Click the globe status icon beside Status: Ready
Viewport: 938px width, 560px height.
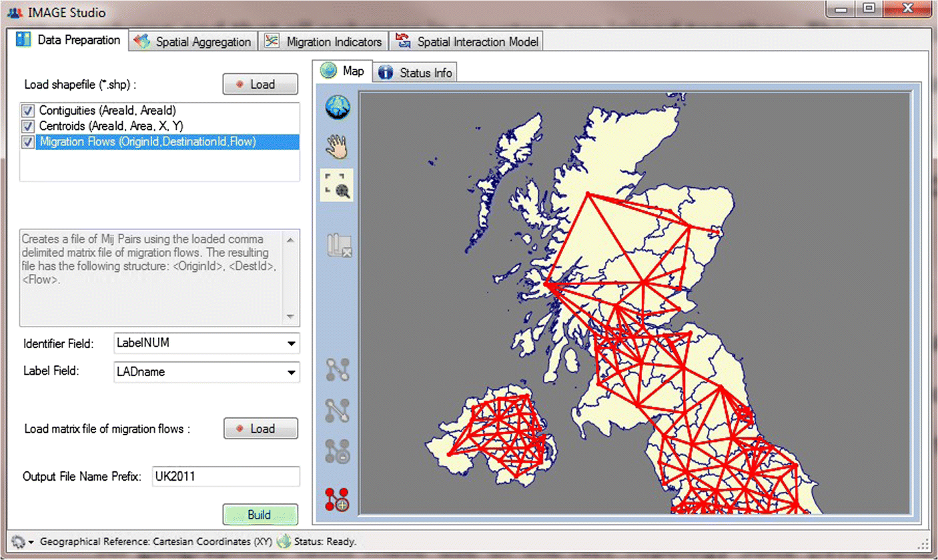[x=284, y=542]
